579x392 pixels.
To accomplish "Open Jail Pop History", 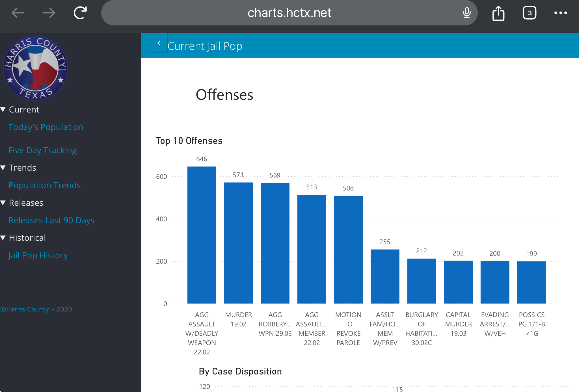I will coord(38,255).
